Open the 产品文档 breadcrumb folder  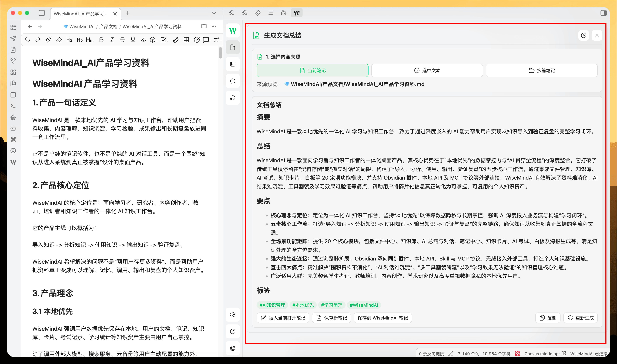[108, 26]
